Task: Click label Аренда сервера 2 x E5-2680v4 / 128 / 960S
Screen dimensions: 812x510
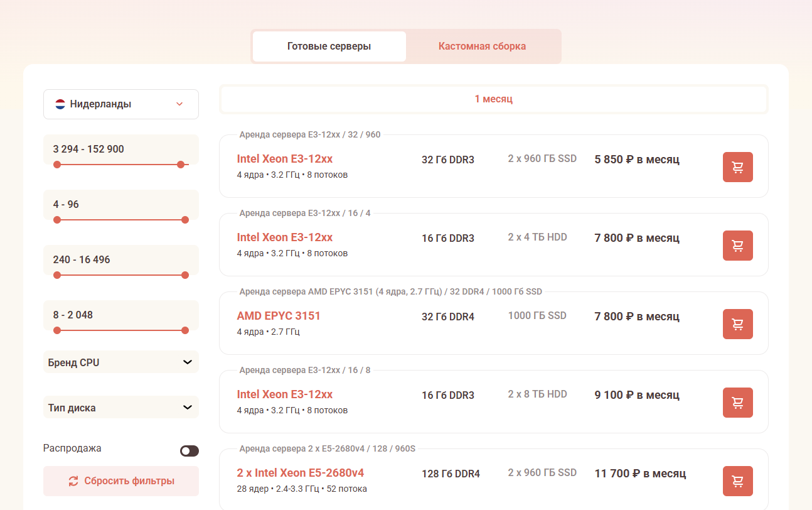Action: [328, 448]
